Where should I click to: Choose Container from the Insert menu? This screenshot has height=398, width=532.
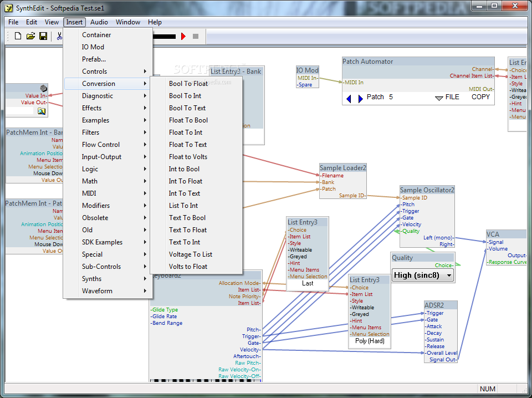(x=108, y=35)
